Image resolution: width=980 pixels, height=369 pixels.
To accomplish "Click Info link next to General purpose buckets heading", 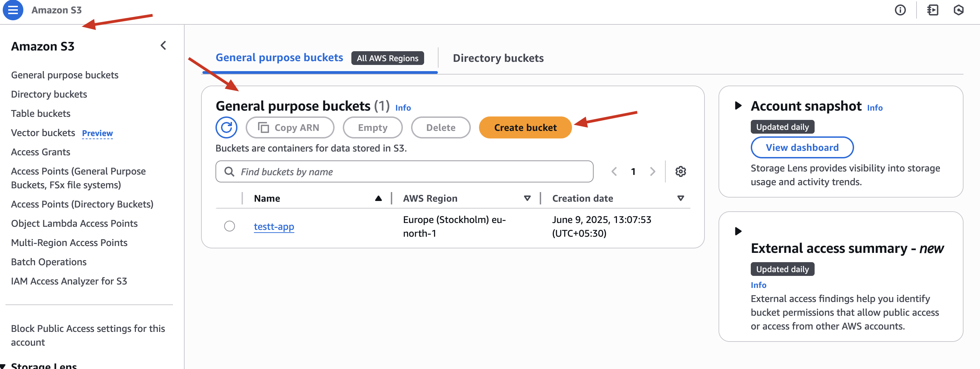I will point(403,108).
